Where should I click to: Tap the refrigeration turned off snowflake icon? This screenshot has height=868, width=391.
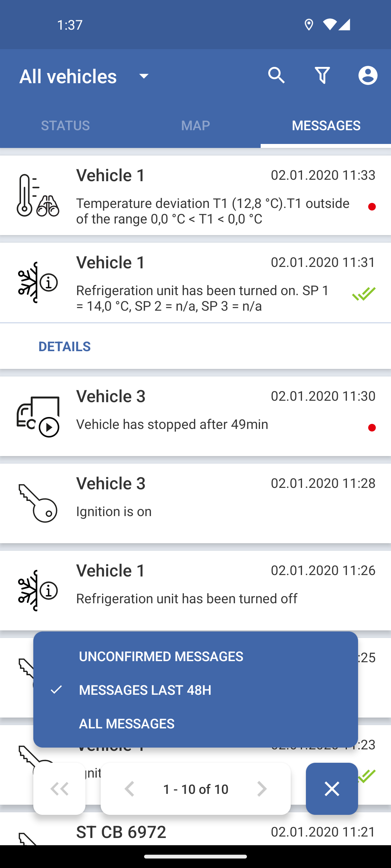click(38, 591)
